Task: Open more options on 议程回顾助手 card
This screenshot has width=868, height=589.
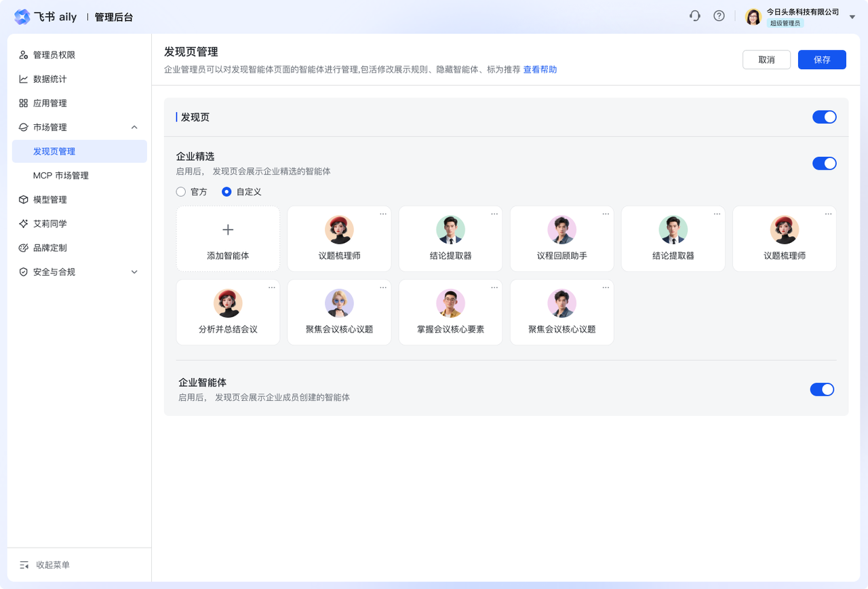Action: (606, 214)
